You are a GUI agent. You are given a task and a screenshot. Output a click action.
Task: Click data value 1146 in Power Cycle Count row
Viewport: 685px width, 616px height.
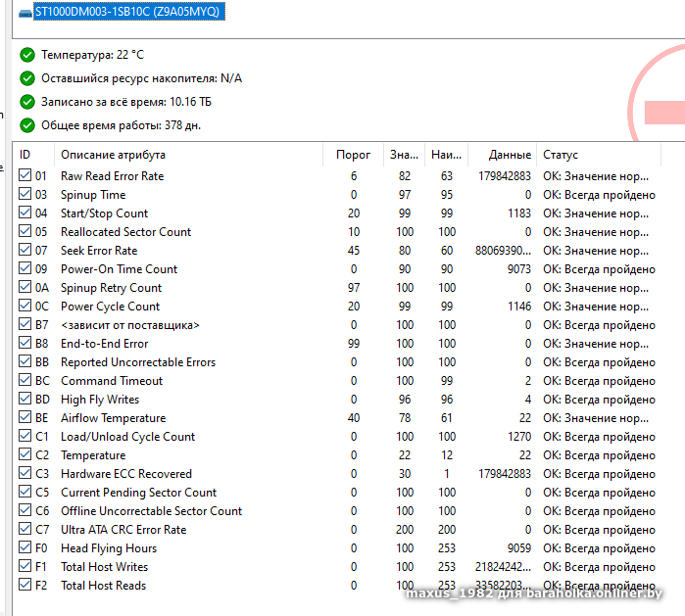tap(519, 307)
